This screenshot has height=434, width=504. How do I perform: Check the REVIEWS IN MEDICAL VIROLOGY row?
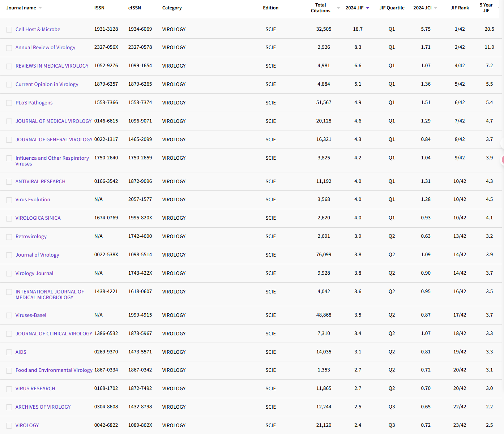pos(9,66)
